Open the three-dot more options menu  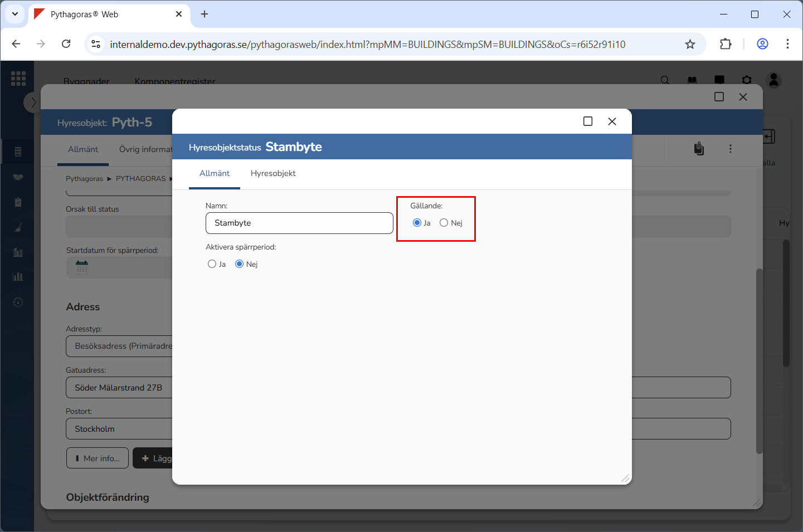(x=730, y=149)
